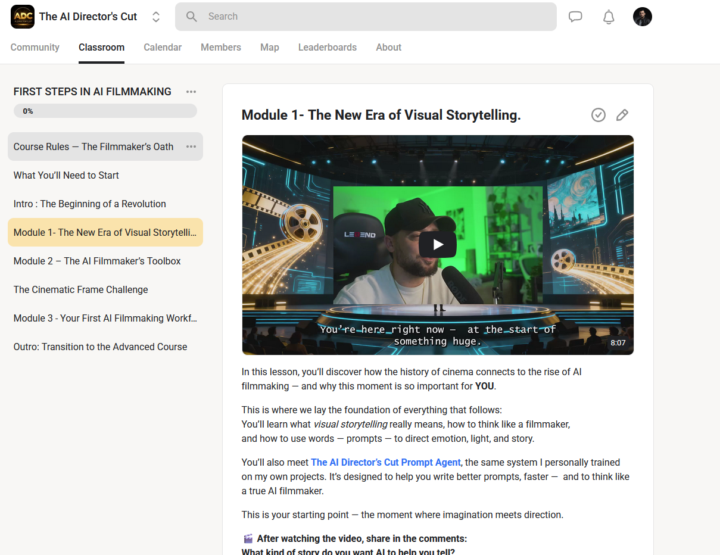The image size is (720, 555).
Task: Open the community switcher chevrons
Action: [x=156, y=17]
